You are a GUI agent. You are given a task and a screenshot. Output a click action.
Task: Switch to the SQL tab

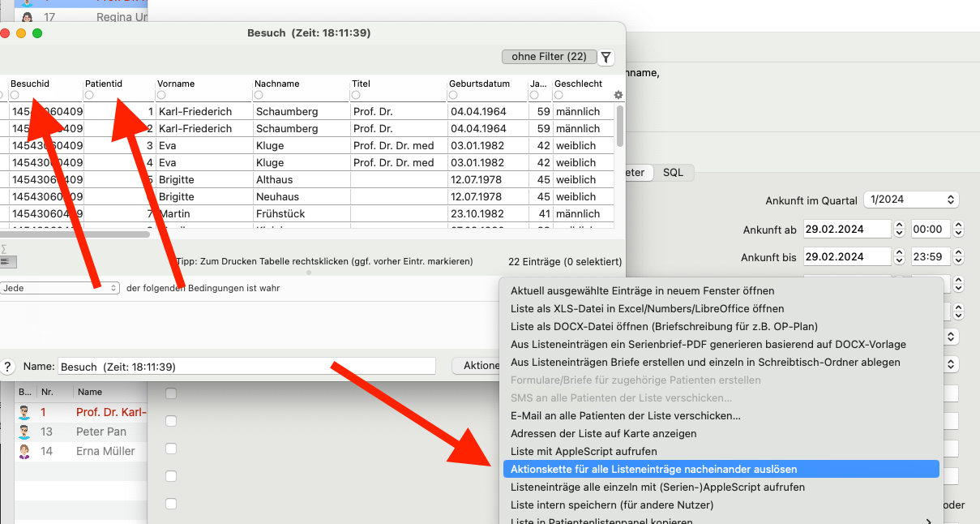tap(674, 173)
